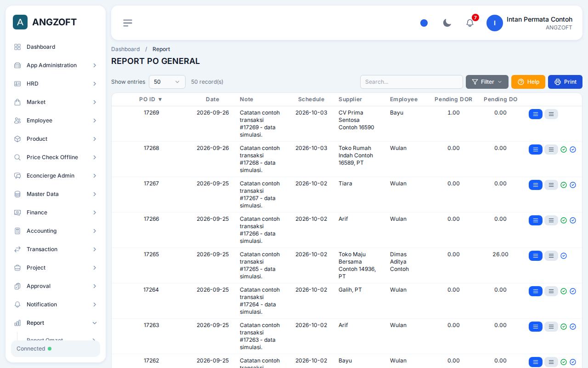The width and height of the screenshot is (588, 368).
Task: Open the Finance sidebar menu
Action: tap(56, 213)
